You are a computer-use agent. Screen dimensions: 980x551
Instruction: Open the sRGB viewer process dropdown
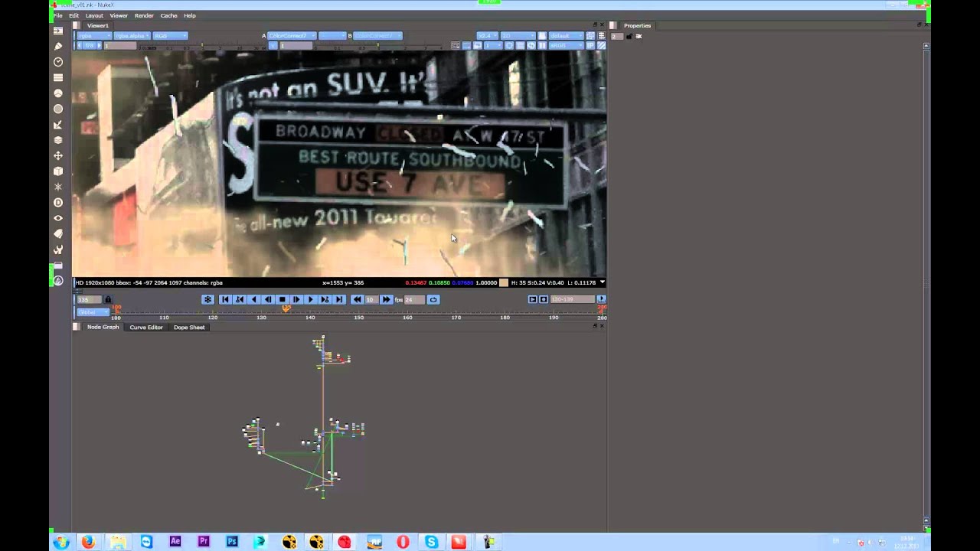566,46
